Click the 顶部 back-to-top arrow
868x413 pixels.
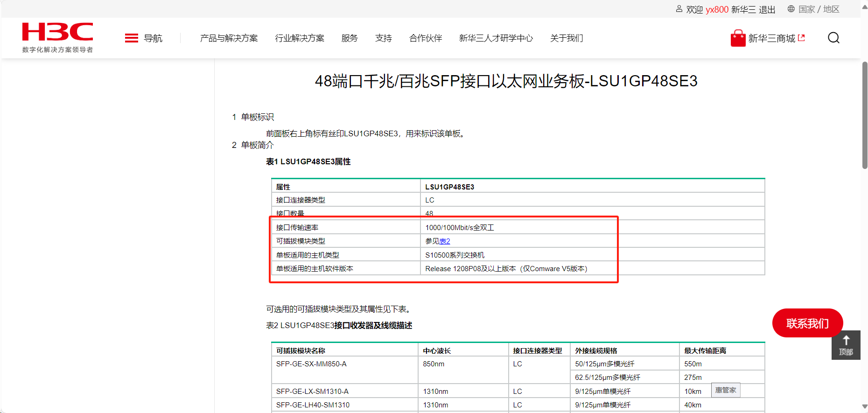click(x=846, y=345)
